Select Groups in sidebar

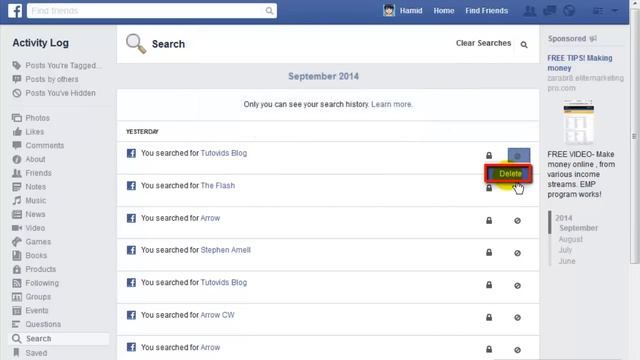click(x=31, y=297)
